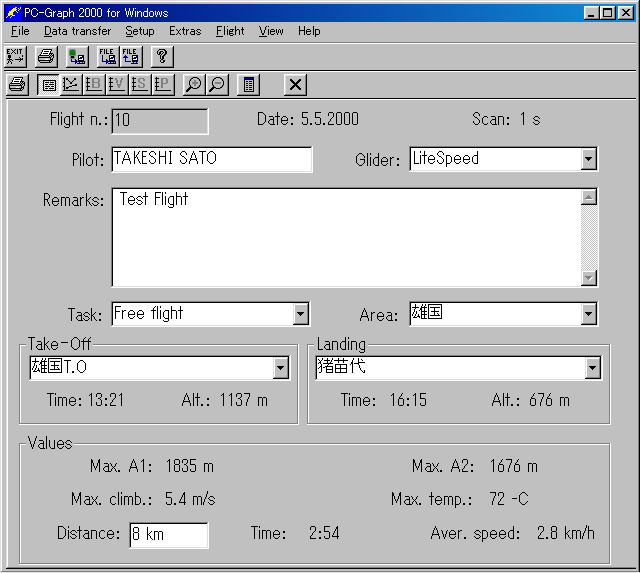Click the EXIT toolbar icon
Viewport: 640px width, 573px height.
(x=16, y=57)
